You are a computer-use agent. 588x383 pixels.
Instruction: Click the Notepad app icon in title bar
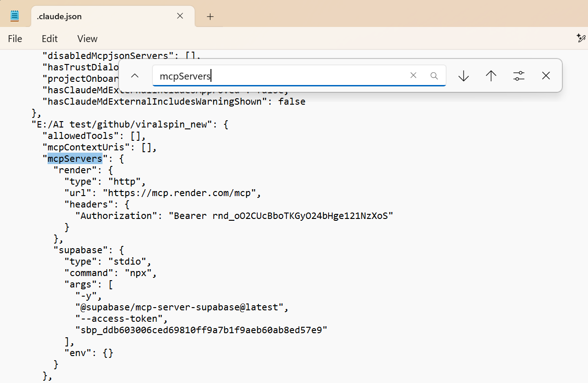15,16
